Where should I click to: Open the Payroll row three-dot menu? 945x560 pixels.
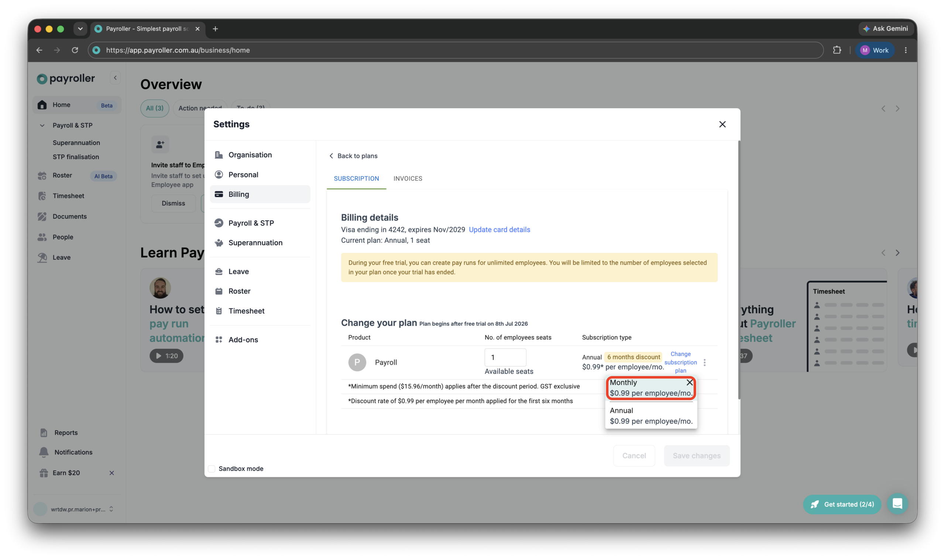click(704, 362)
